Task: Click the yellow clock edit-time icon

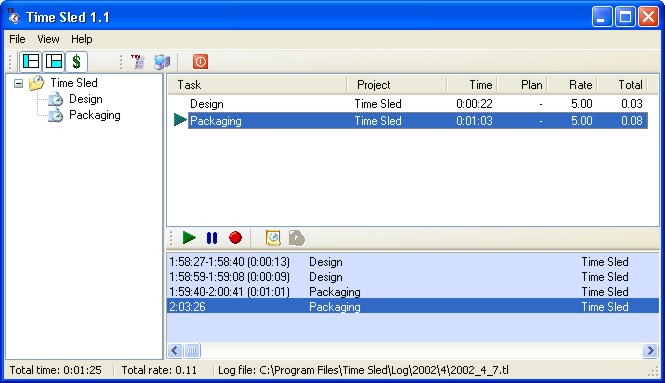Action: [273, 238]
